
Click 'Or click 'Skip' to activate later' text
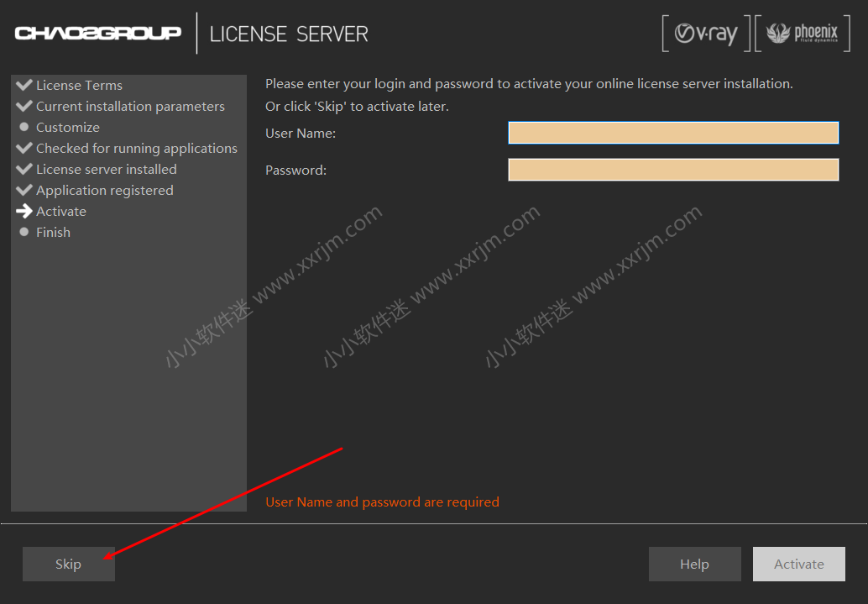[x=357, y=107]
